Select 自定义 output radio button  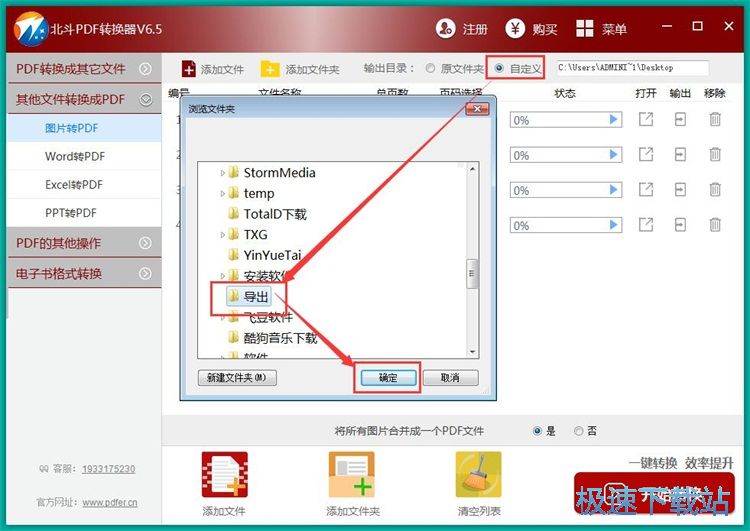pyautogui.click(x=499, y=68)
